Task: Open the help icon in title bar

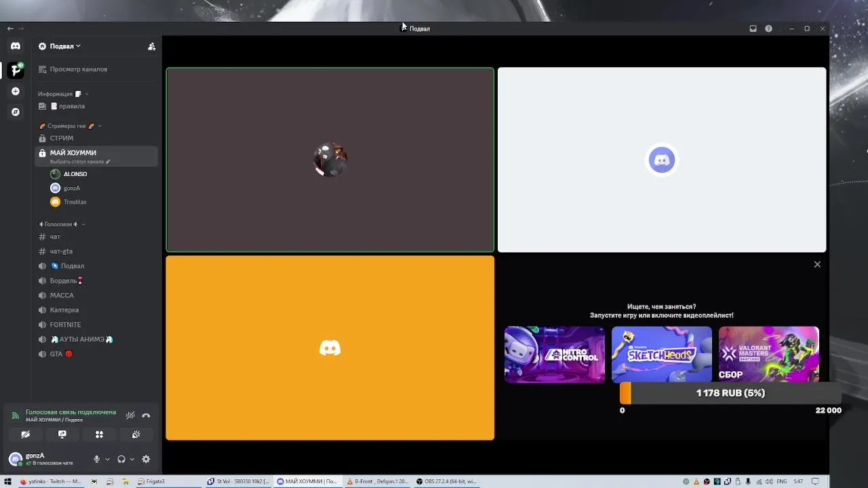Action: pyautogui.click(x=768, y=28)
